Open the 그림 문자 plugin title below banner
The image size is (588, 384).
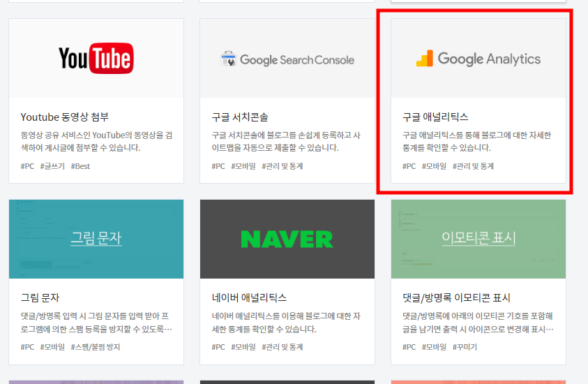click(x=40, y=298)
